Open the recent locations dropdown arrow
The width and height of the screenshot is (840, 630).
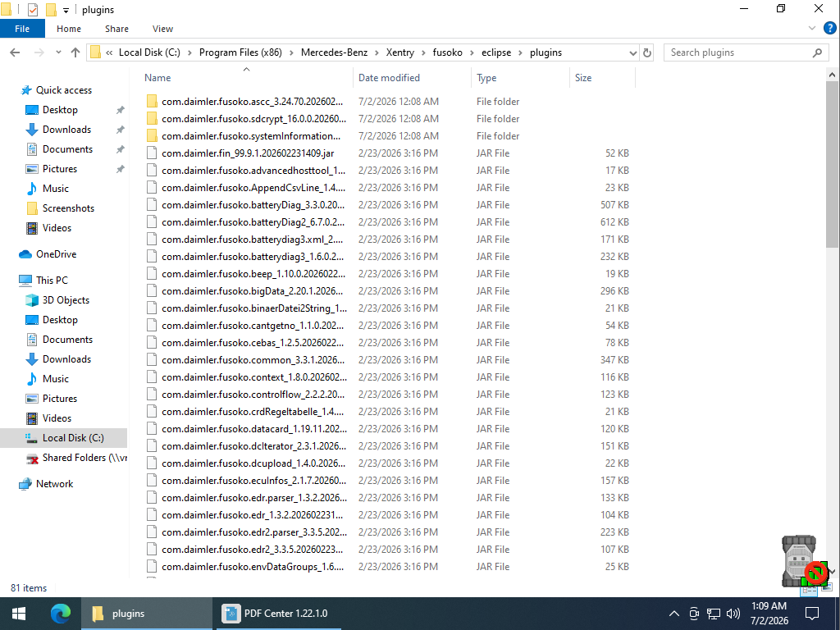[x=58, y=52]
